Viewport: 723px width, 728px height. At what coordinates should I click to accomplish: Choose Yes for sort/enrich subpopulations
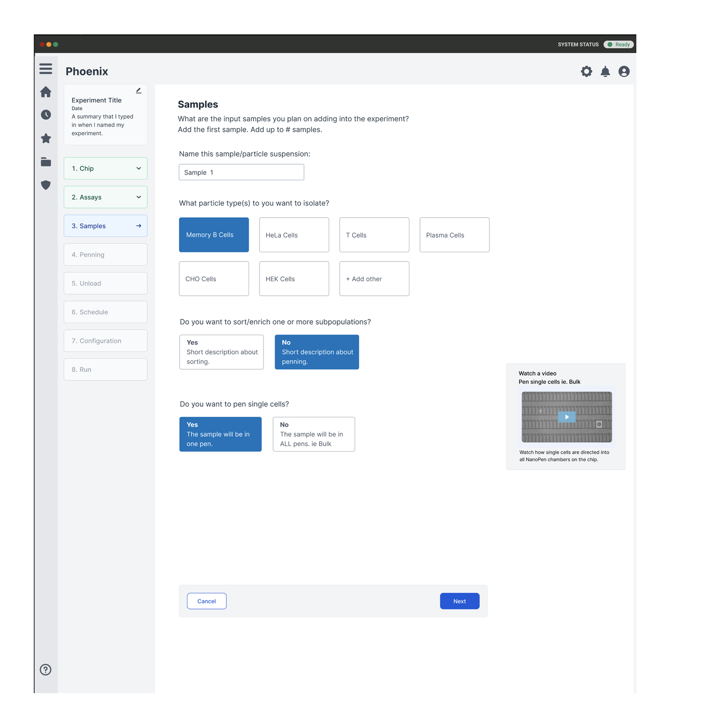(x=221, y=352)
